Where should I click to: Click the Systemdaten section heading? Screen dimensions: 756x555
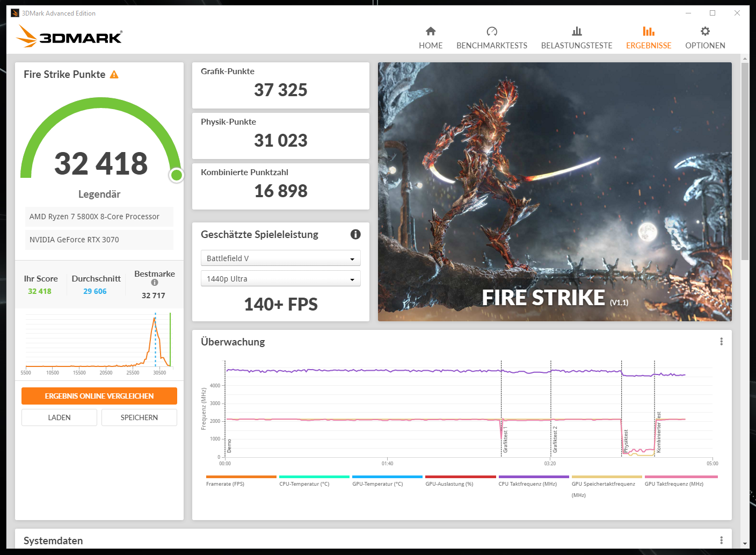click(x=53, y=540)
